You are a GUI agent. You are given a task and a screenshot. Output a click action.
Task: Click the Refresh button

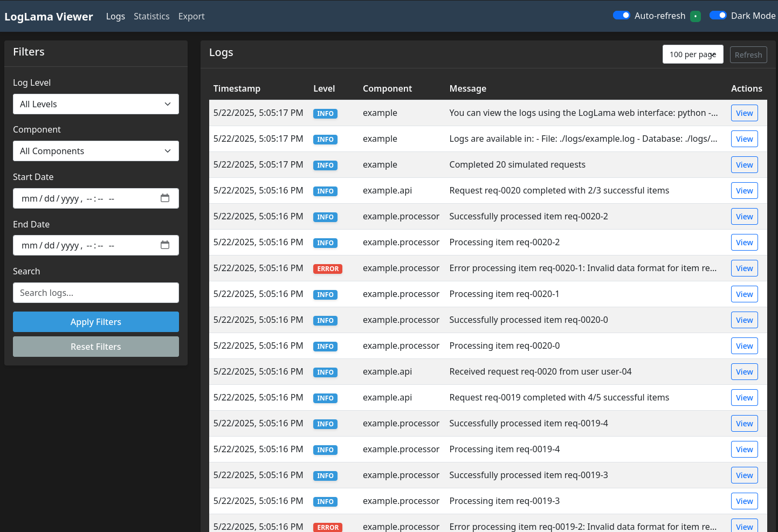[x=748, y=54]
